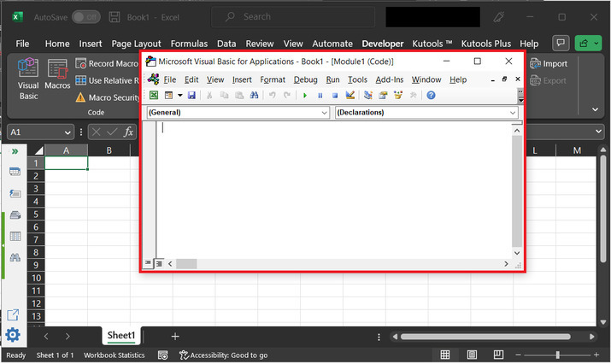Click Record Macro in the Code group
Screen dimensions: 611x364
click(x=107, y=63)
